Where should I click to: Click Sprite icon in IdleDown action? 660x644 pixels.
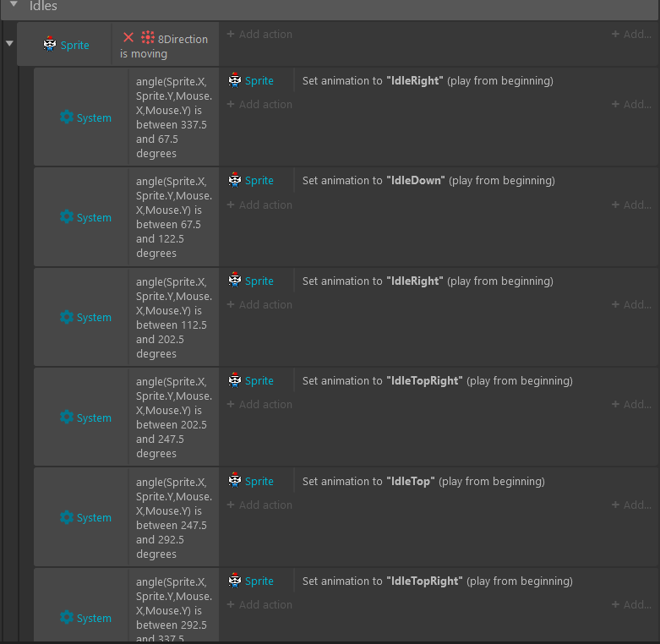(x=234, y=180)
